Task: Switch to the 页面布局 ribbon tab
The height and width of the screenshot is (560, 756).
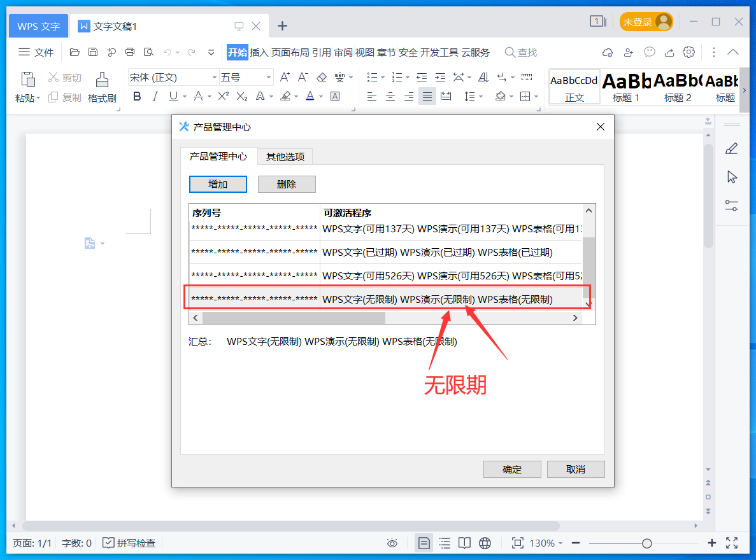Action: click(290, 52)
